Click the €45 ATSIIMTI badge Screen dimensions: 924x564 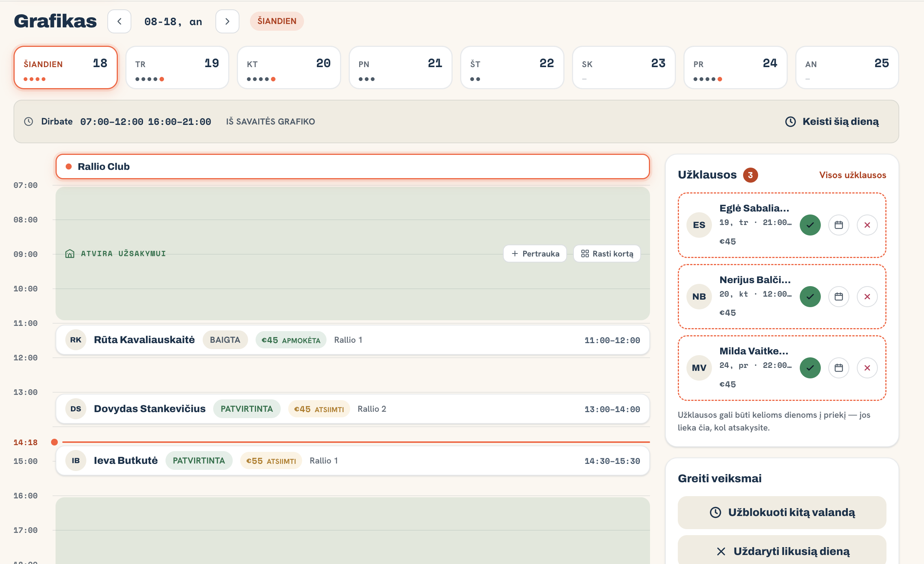point(319,409)
